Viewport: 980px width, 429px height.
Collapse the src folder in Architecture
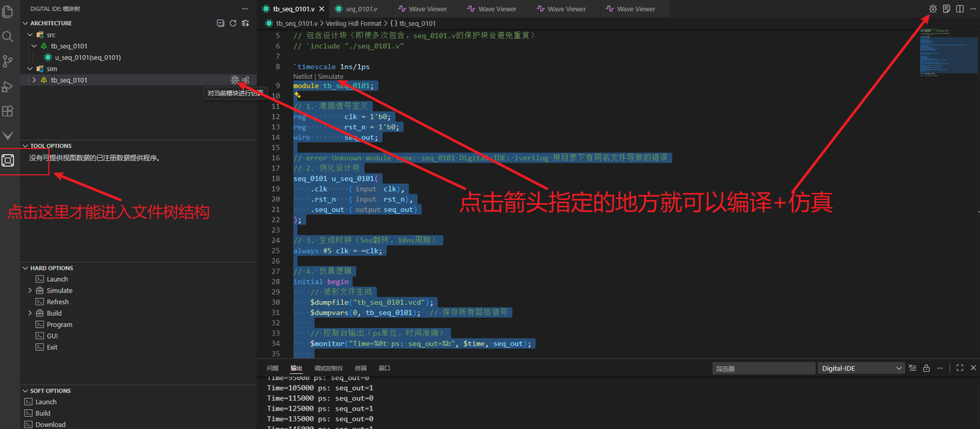click(x=31, y=34)
